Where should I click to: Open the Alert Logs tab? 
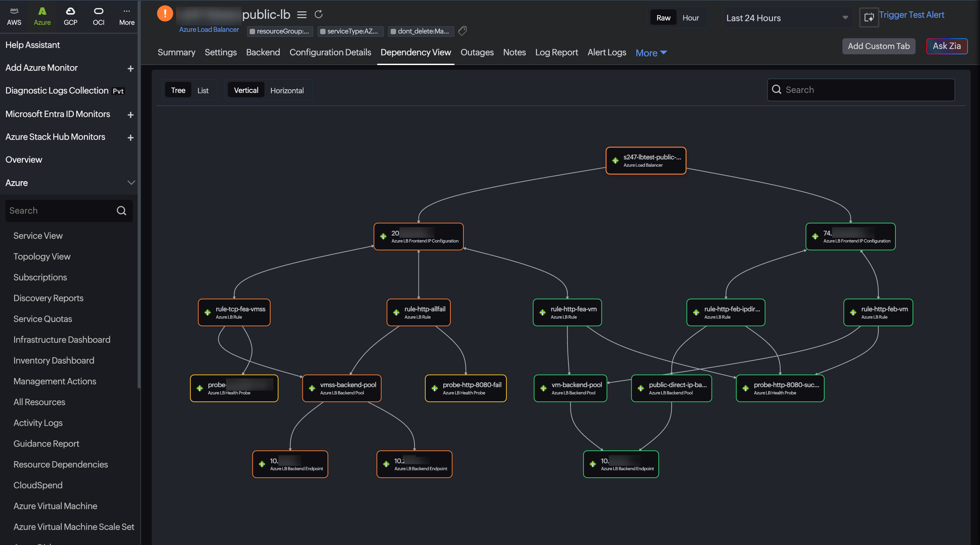(607, 52)
